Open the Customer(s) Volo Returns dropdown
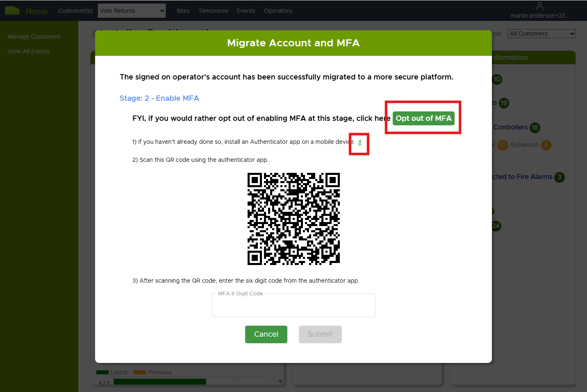The height and width of the screenshot is (392, 587). tap(132, 10)
